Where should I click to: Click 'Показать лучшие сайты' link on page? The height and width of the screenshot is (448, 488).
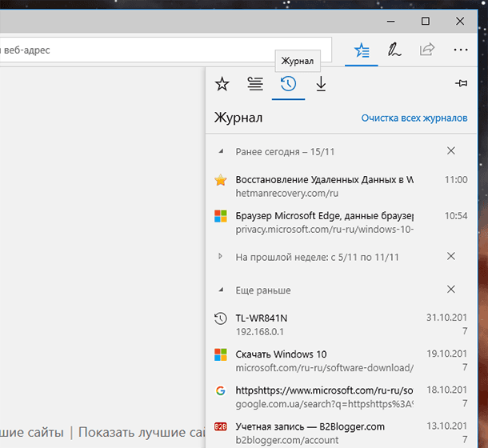tap(142, 432)
